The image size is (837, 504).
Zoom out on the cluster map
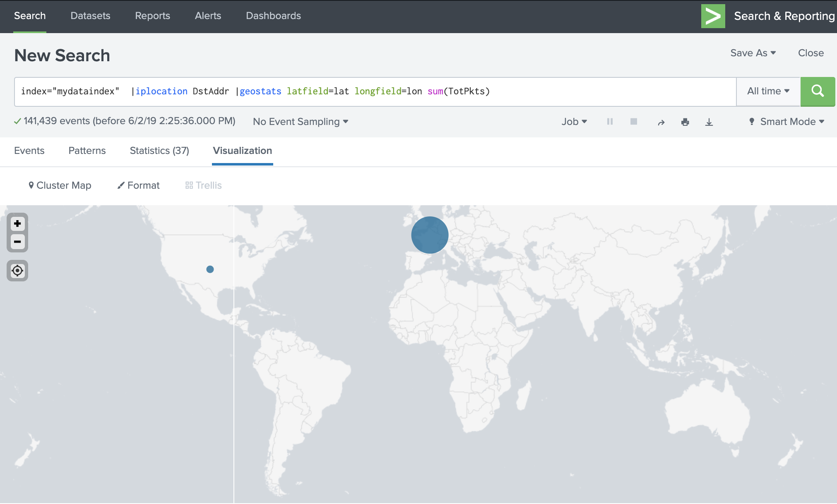coord(17,242)
